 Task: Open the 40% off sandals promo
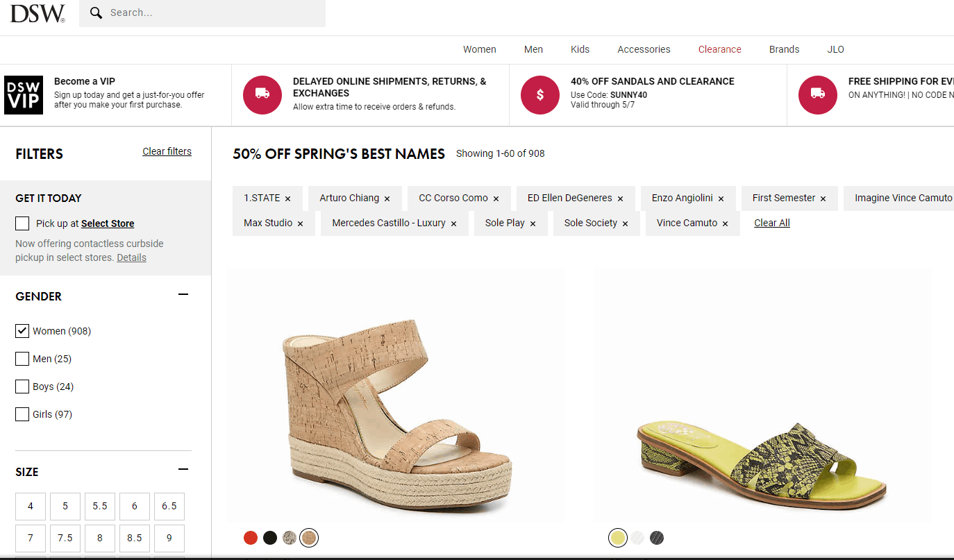click(x=652, y=81)
